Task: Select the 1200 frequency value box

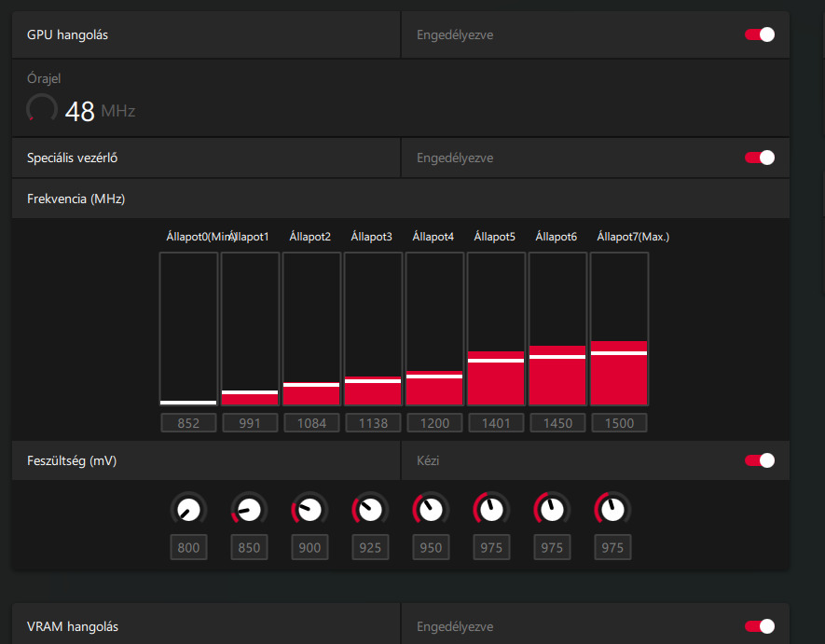Action: point(434,423)
